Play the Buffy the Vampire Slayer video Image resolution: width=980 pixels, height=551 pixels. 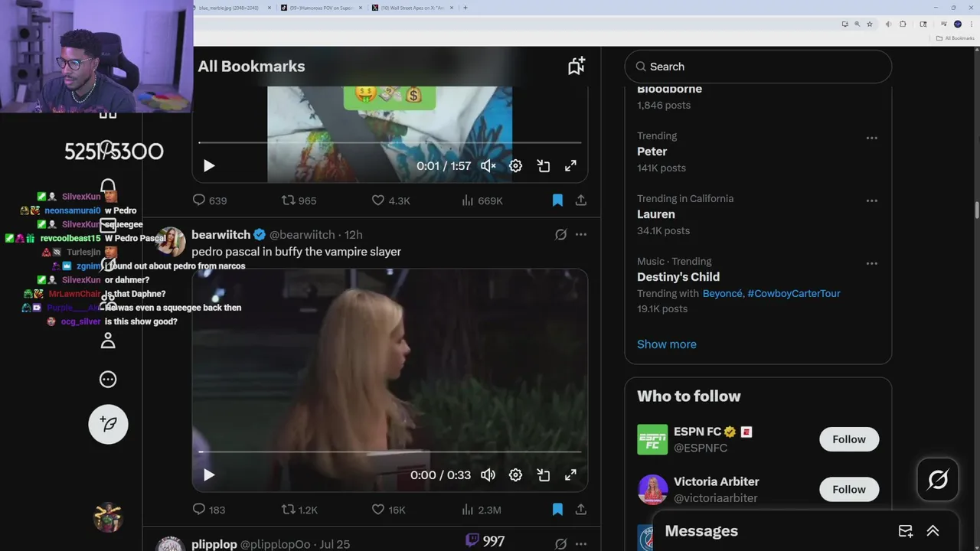point(209,474)
